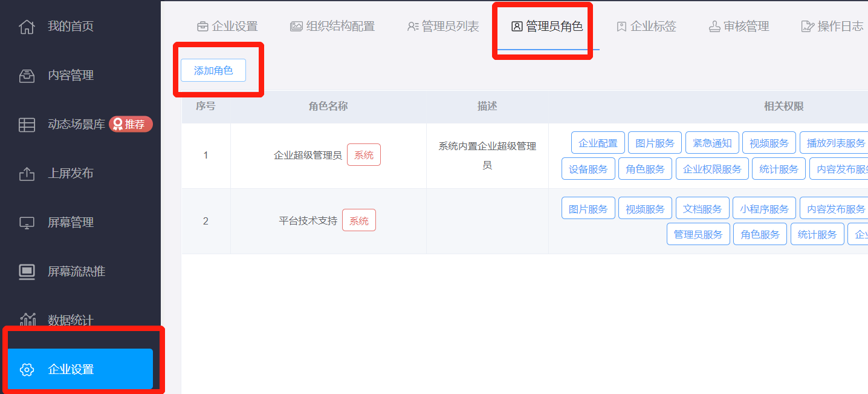Click the chart icon for 数据统计
Image resolution: width=868 pixels, height=394 pixels.
coord(27,320)
